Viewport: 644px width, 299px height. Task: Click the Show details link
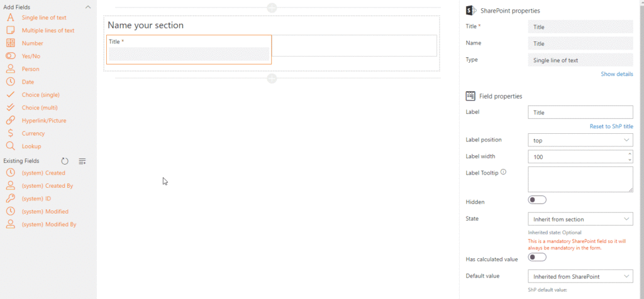click(616, 74)
